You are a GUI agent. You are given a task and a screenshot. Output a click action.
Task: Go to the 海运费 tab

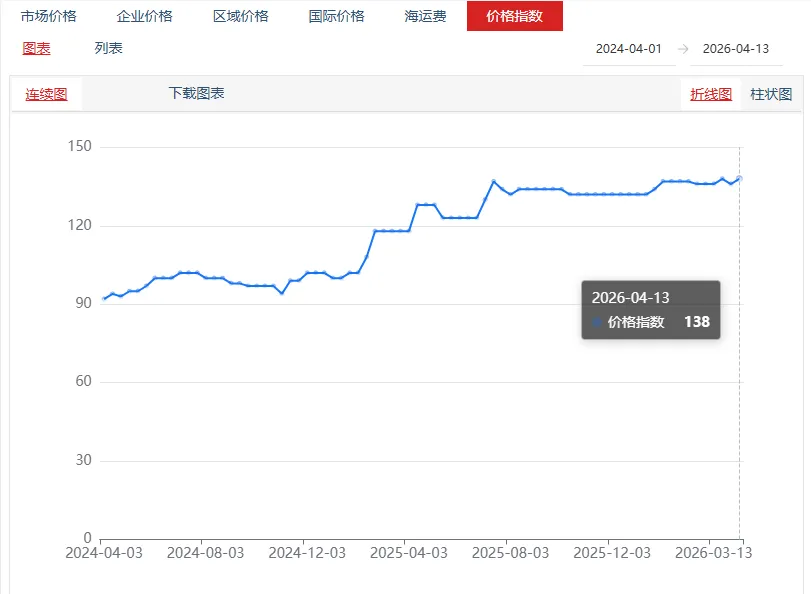pyautogui.click(x=425, y=16)
